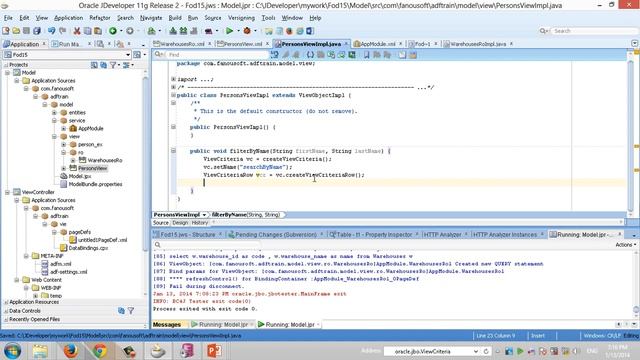
Task: Click the Make project build icon
Action: click(x=173, y=31)
